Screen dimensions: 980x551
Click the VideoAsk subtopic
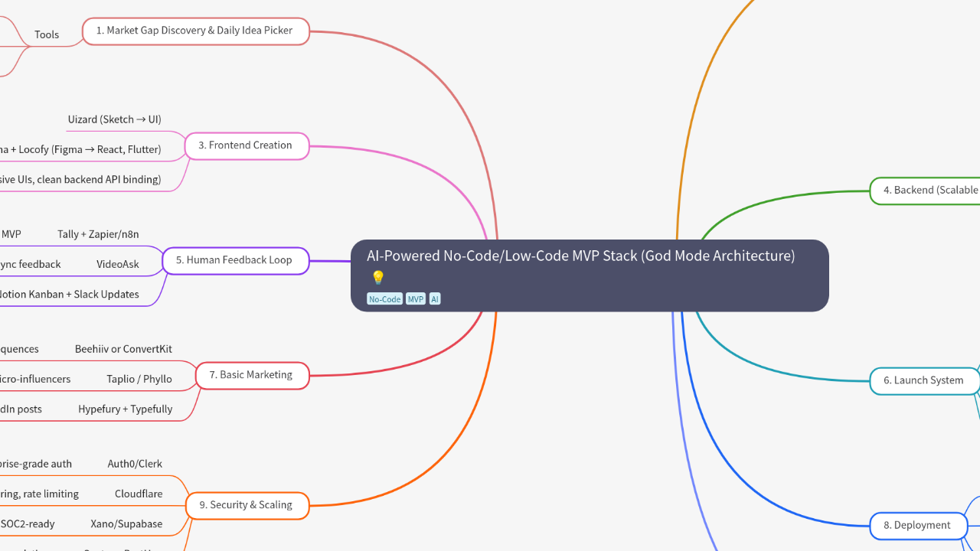point(118,264)
